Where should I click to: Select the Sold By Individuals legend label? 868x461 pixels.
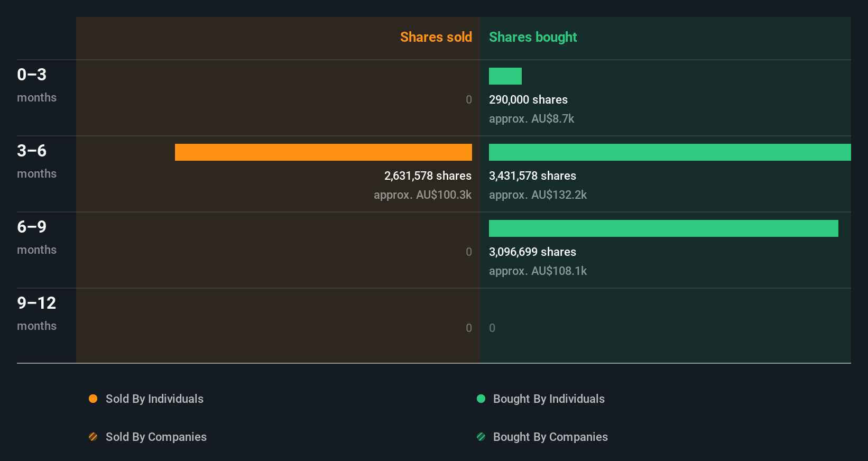(x=154, y=399)
